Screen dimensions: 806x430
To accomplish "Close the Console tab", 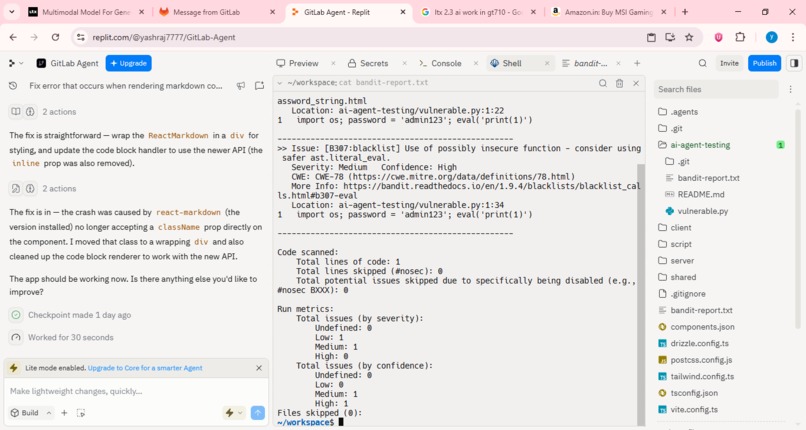I will point(475,63).
